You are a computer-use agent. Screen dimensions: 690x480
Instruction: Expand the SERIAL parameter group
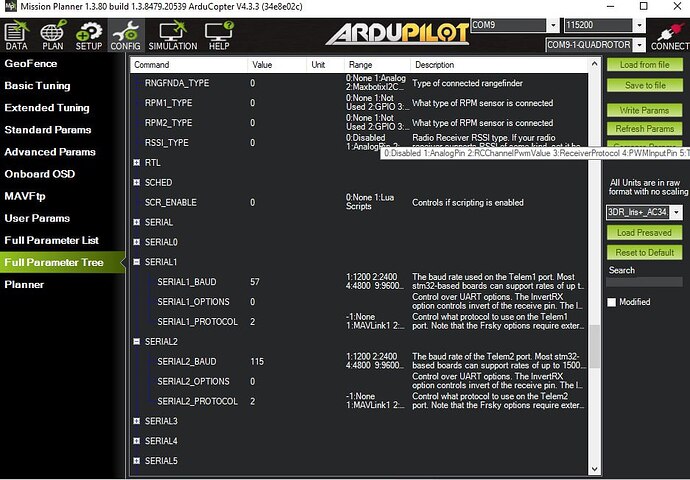coord(137,222)
